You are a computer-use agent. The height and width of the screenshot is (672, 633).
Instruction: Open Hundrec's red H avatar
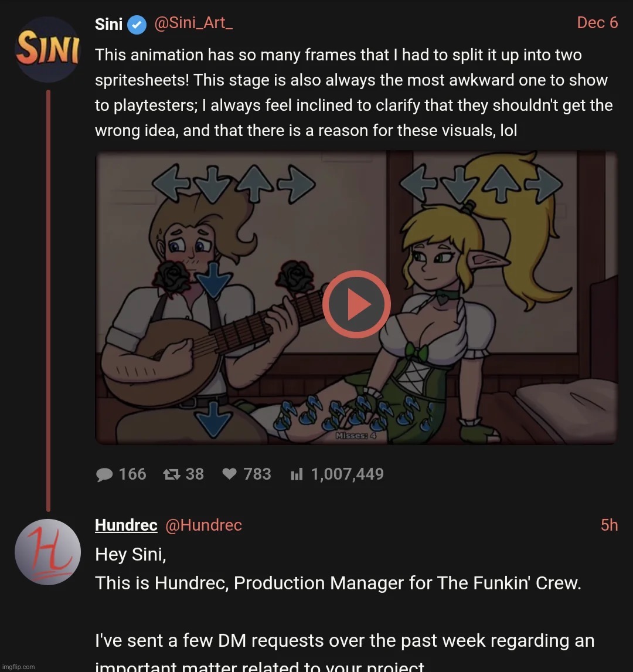click(47, 552)
